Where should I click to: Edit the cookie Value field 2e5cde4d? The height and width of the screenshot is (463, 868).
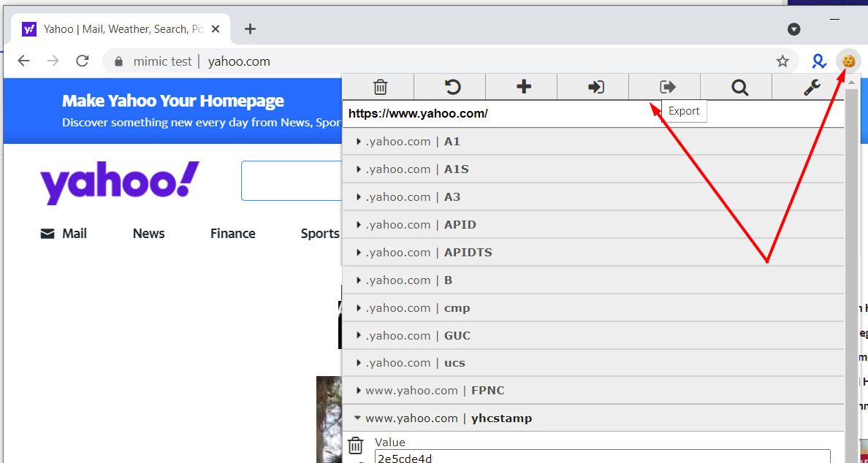(602, 456)
